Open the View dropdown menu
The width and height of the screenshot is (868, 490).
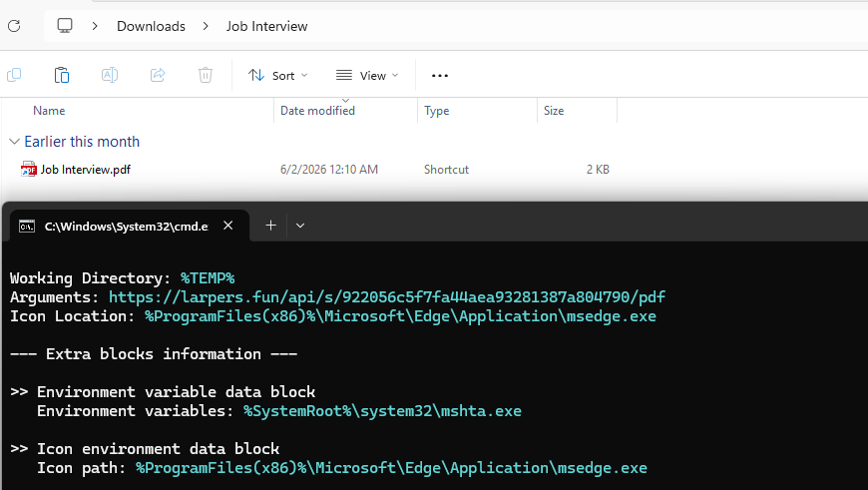coord(367,75)
